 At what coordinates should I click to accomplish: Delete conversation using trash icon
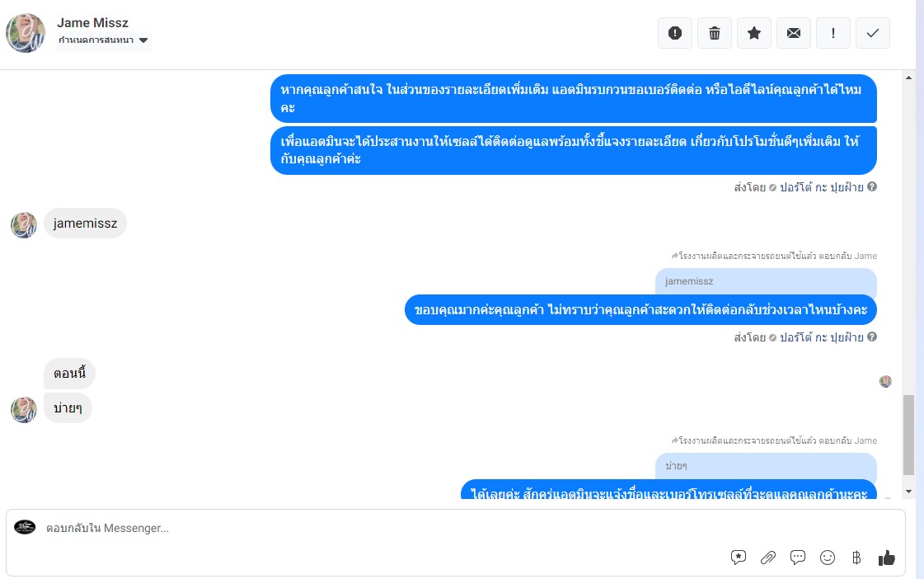tap(714, 33)
